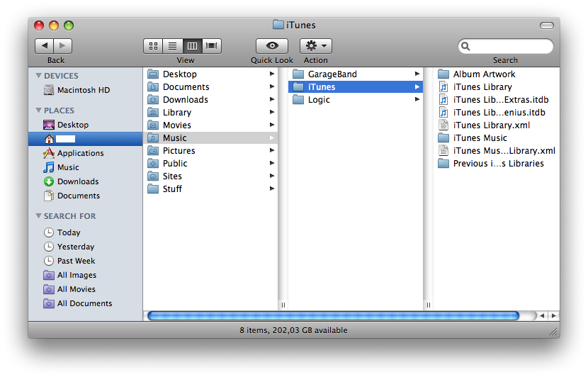Expand the arrow next to Pictures
Viewport: 588px width, 377px height.
tap(272, 150)
